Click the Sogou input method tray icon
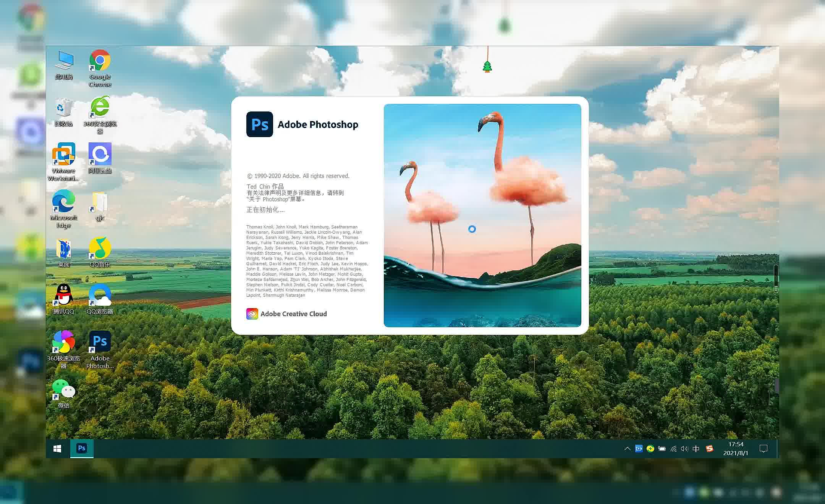 point(710,449)
